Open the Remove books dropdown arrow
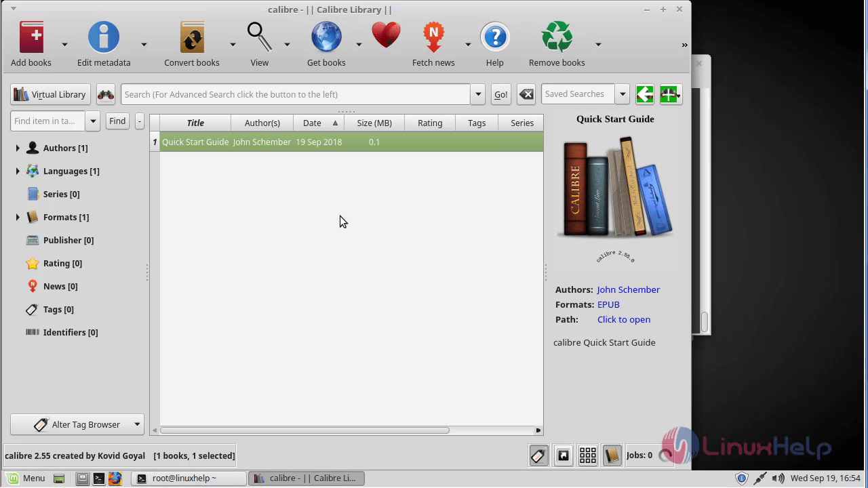868x488 pixels. point(598,45)
